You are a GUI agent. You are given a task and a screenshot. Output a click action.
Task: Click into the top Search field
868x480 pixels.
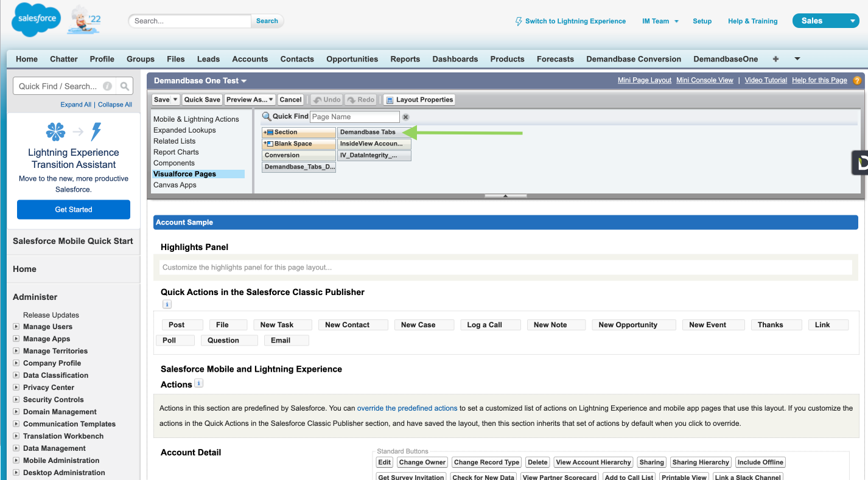(190, 21)
